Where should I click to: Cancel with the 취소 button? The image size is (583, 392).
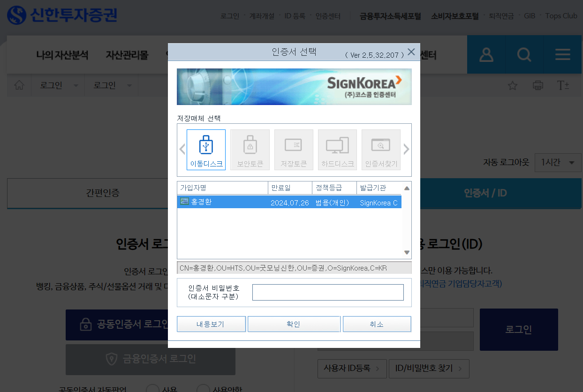pyautogui.click(x=377, y=324)
